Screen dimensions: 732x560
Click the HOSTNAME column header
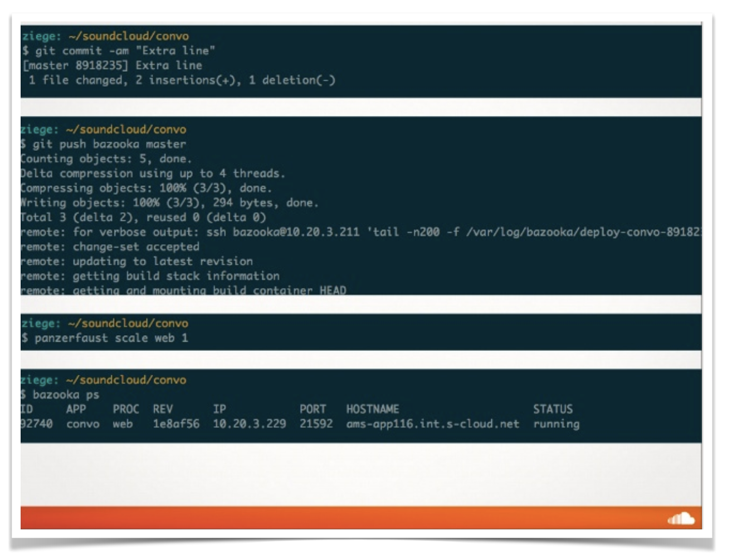[x=373, y=409]
